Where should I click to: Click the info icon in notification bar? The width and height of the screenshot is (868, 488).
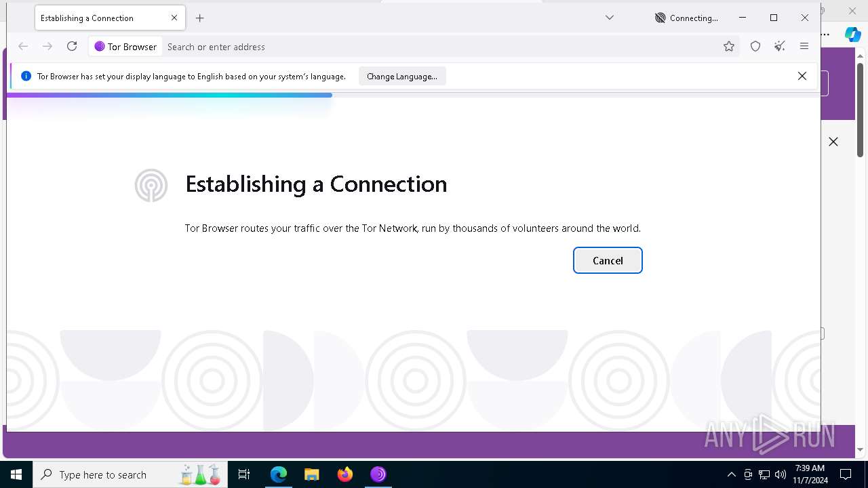coord(26,77)
